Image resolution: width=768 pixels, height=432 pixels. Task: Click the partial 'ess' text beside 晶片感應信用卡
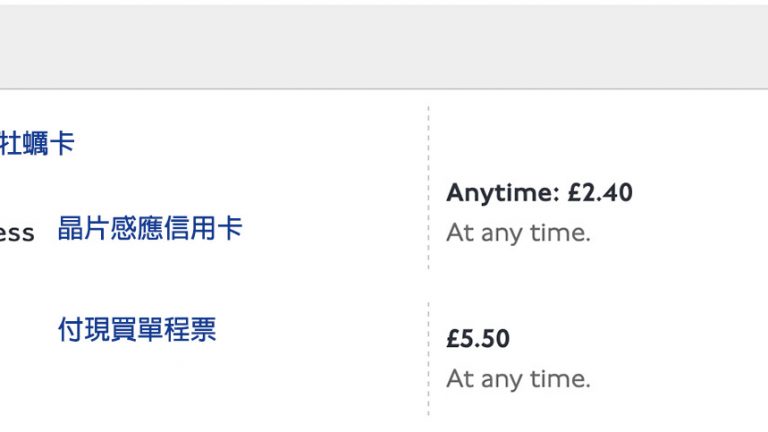(17, 234)
